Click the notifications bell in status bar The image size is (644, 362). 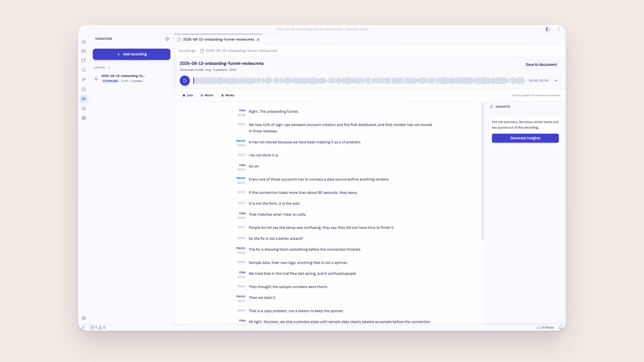point(561,327)
